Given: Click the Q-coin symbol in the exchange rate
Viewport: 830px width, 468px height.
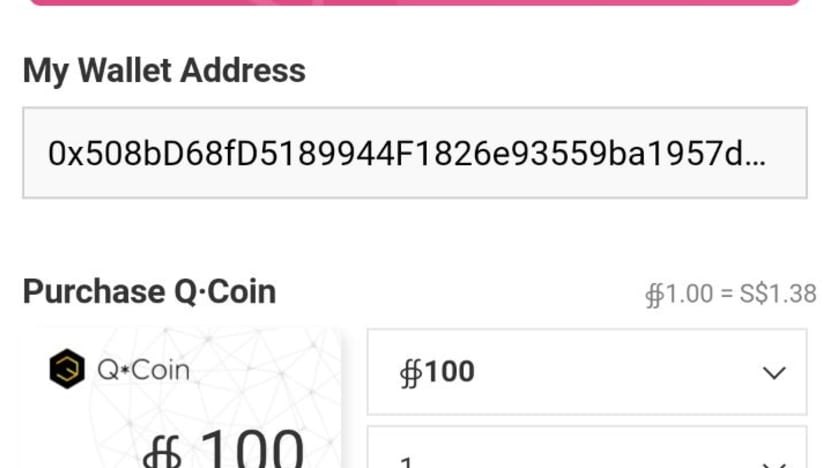Looking at the screenshot, I should (654, 295).
